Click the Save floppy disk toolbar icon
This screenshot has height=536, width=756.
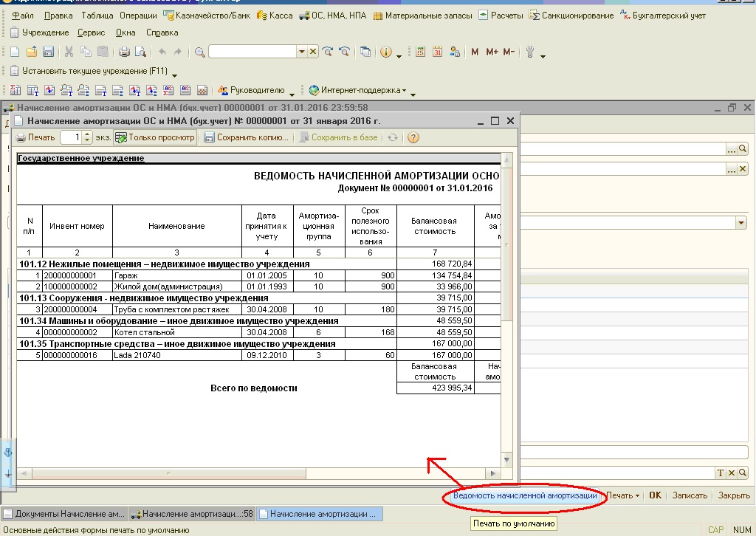point(48,52)
